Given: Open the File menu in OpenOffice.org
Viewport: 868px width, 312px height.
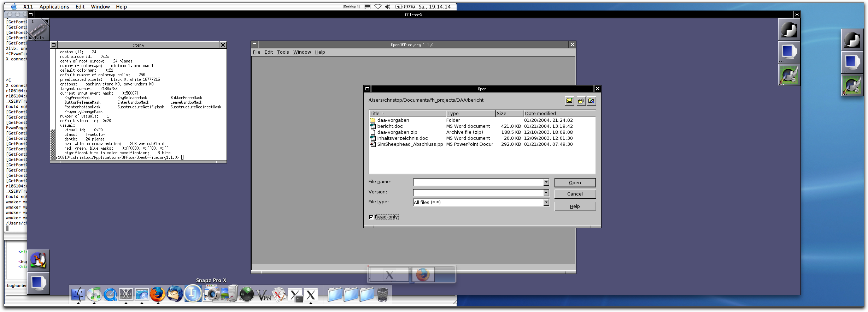Looking at the screenshot, I should [x=257, y=52].
